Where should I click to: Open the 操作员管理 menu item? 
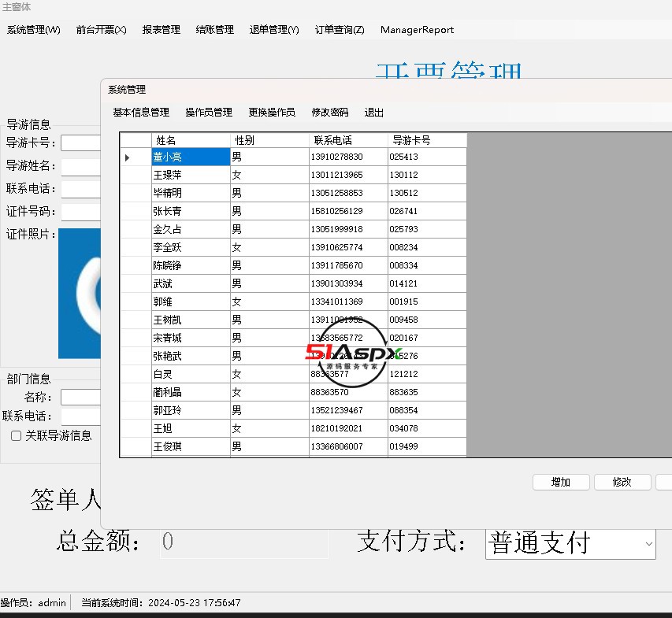click(x=209, y=113)
